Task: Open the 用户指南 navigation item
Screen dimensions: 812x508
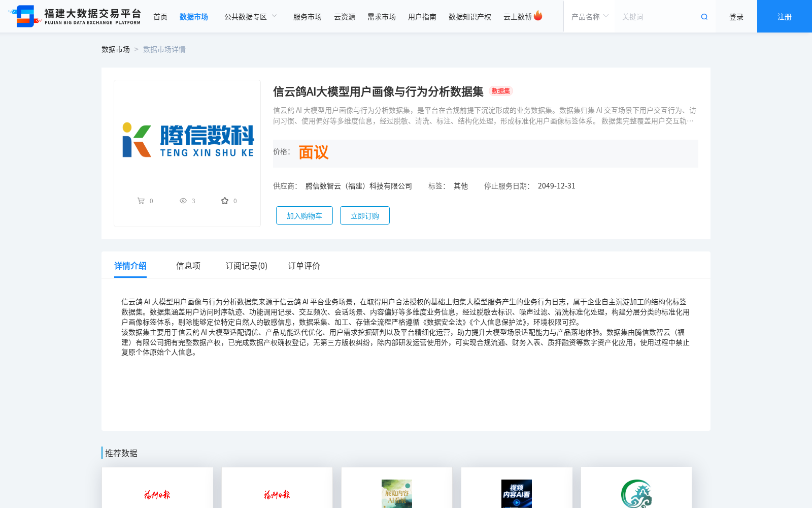Action: [x=422, y=17]
